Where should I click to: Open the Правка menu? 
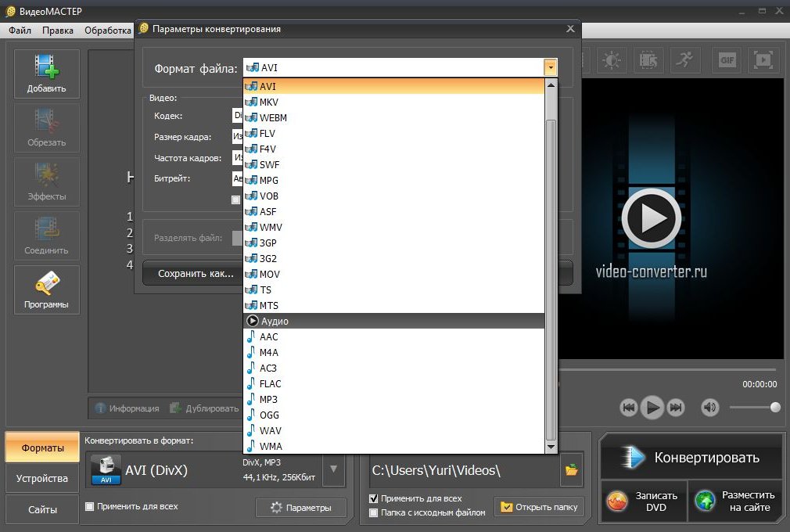coord(57,31)
